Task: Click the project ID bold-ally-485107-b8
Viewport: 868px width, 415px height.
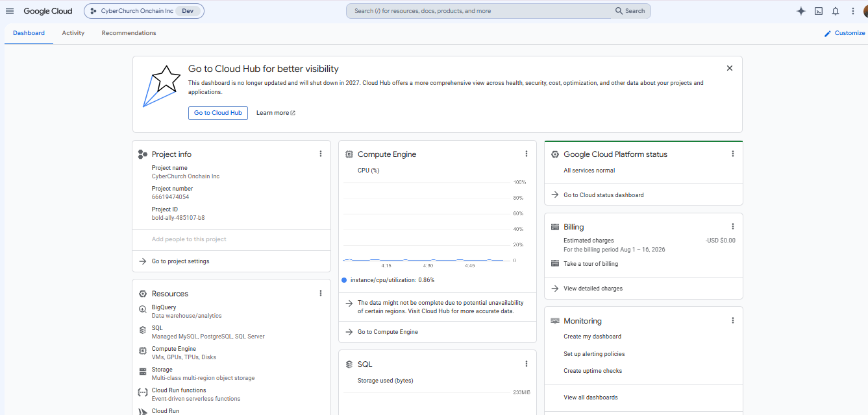Action: 178,218
